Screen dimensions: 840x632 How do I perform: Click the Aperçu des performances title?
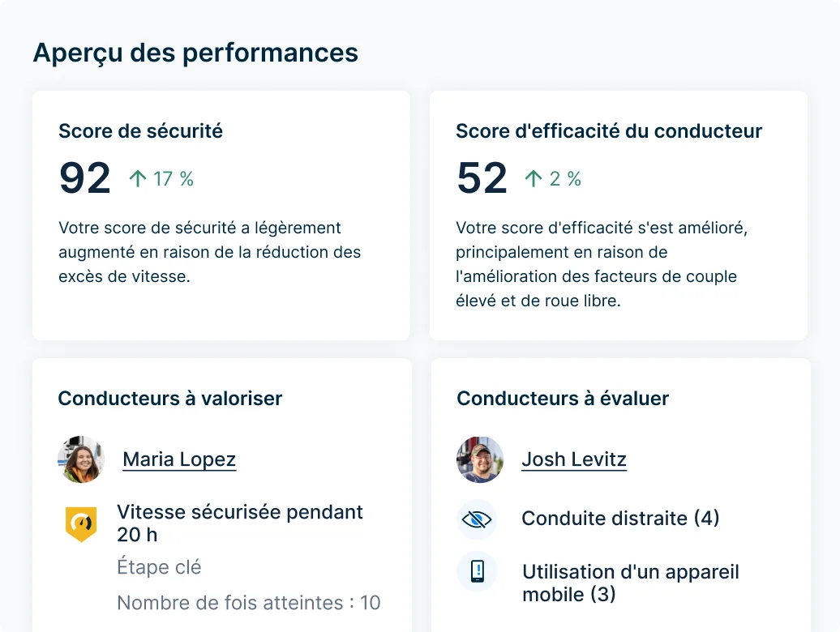click(195, 53)
